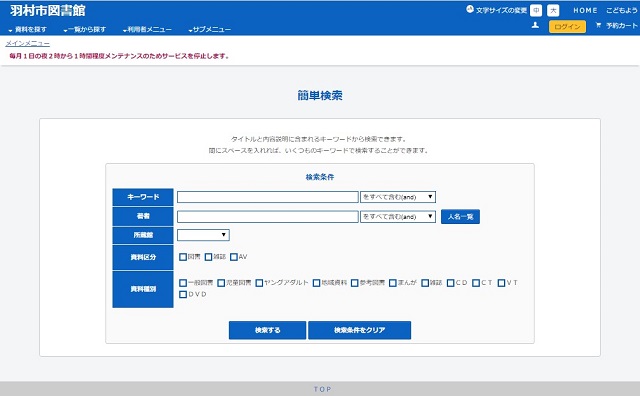Set font size to 中 (medium)
The image size is (640, 396).
[x=536, y=11]
